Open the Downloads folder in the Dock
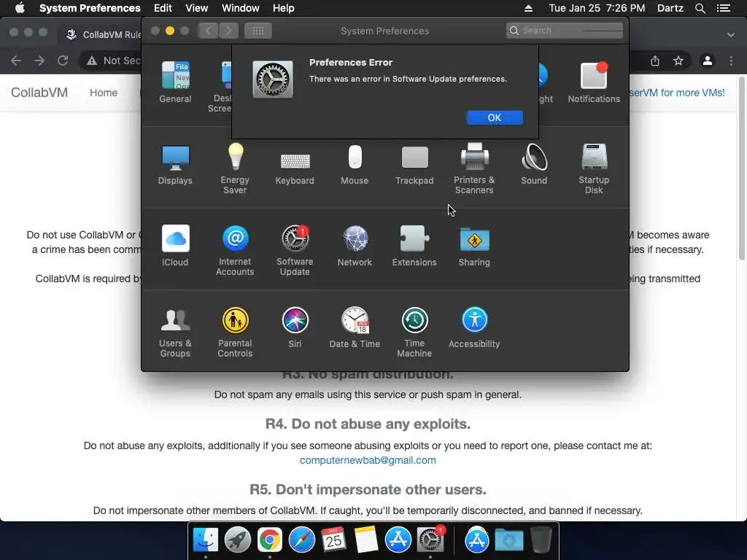 [508, 540]
